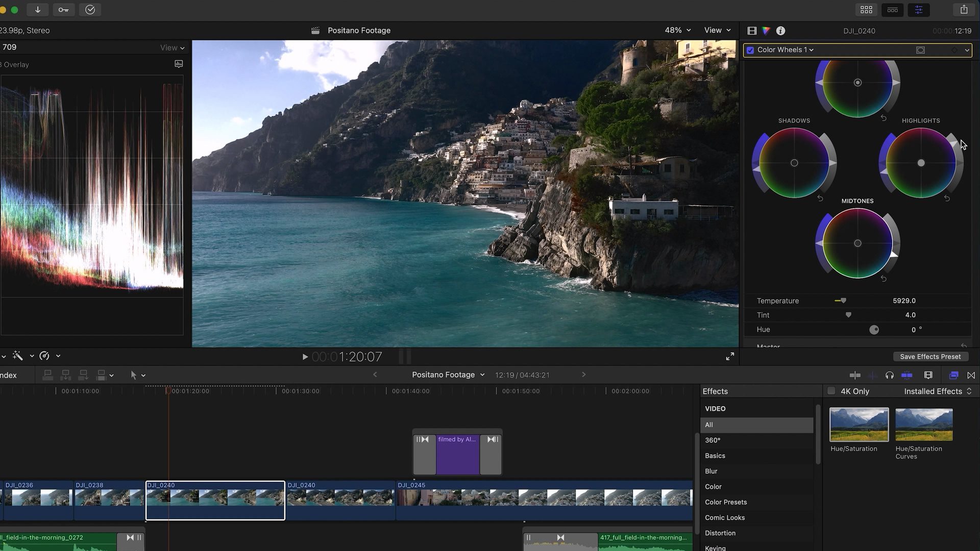The height and width of the screenshot is (551, 980).
Task: Append clip to storyline button
Action: (83, 375)
